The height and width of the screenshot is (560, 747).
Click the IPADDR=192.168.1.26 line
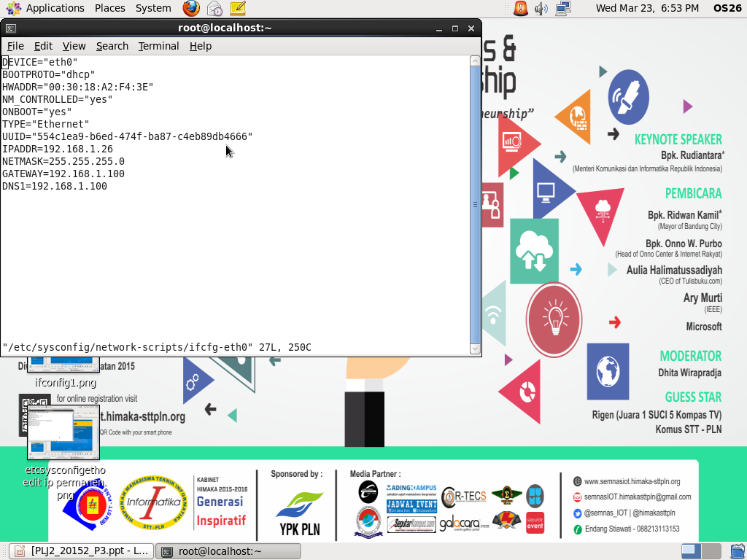click(x=58, y=149)
